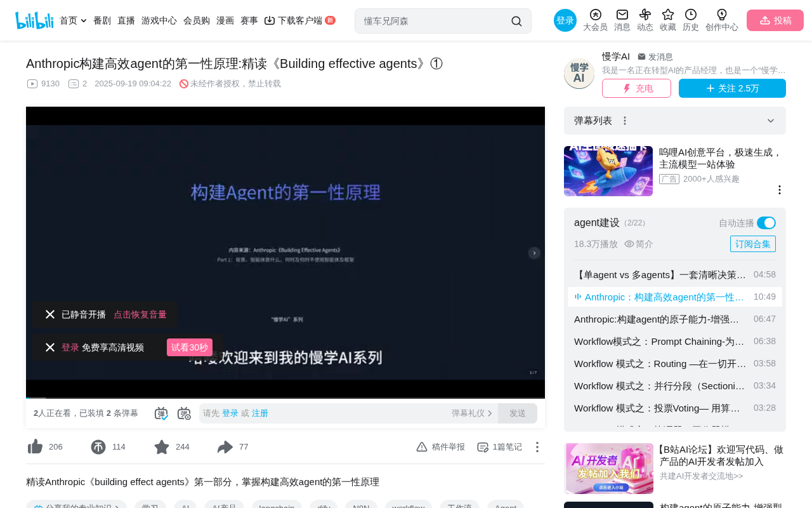Image resolution: width=812 pixels, height=508 pixels.
Task: Click the bilibili logo
Action: pos(34,20)
